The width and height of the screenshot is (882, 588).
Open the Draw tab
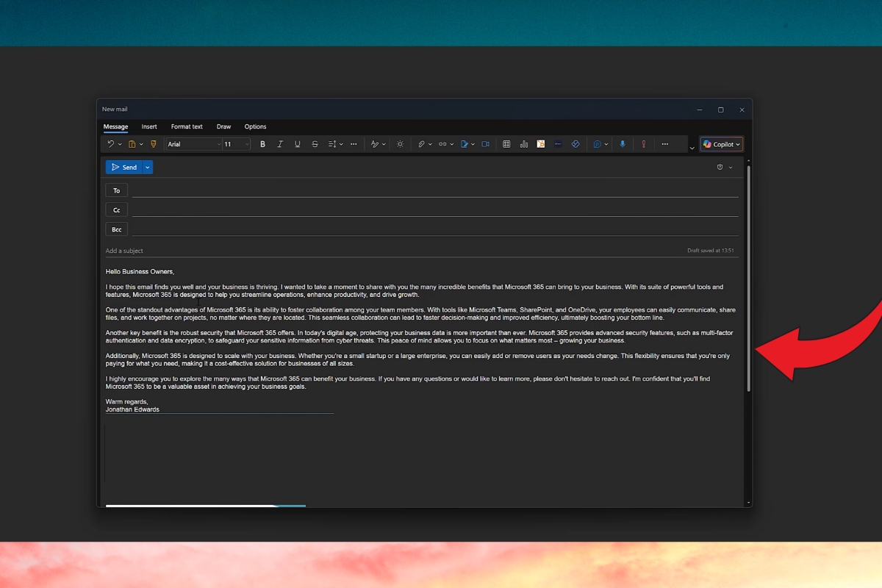(223, 126)
